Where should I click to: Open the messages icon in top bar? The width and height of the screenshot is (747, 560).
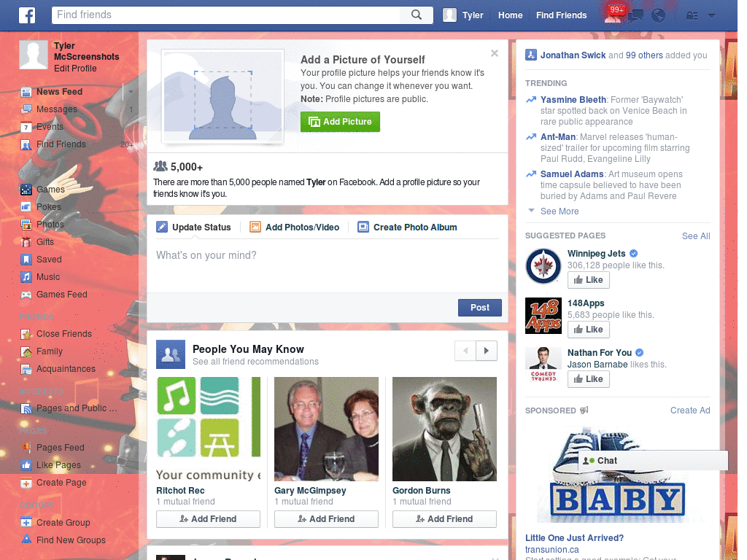[636, 16]
